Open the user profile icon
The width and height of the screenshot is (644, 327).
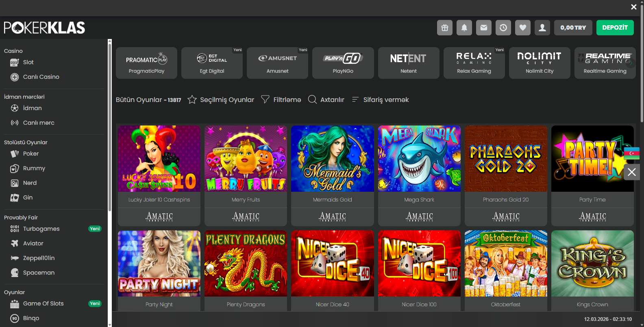[x=542, y=28]
